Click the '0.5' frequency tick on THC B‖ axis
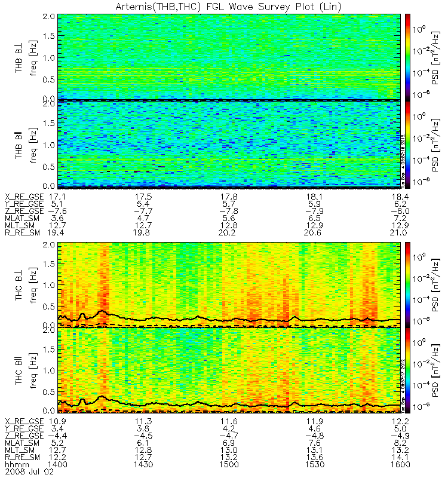 [49, 392]
